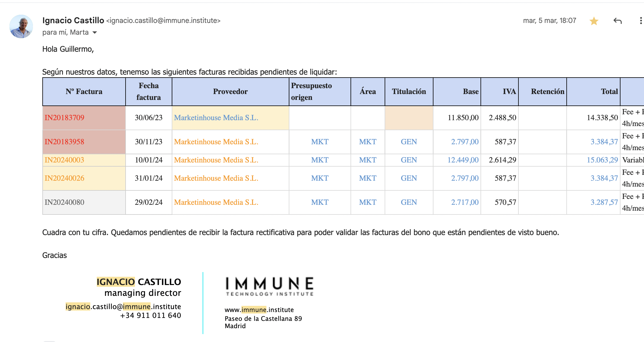Click the 15.063,29 total amount
This screenshot has height=342, width=644.
coord(602,160)
